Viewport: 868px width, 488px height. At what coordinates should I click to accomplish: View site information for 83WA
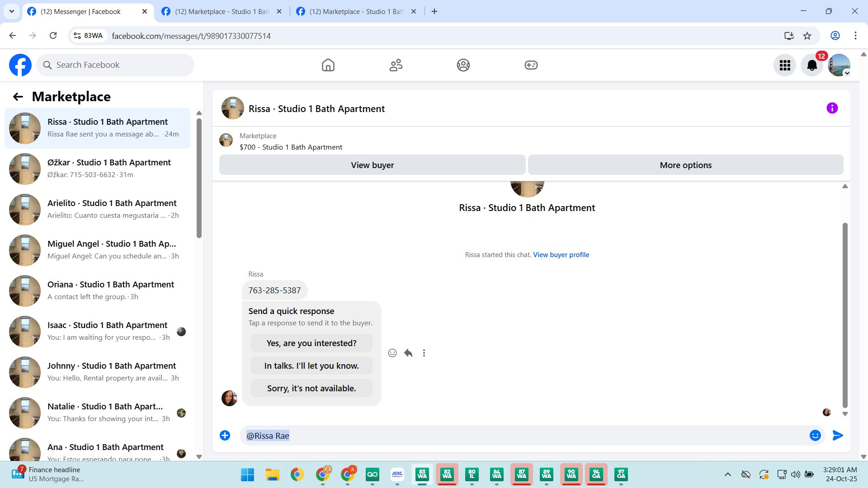pos(89,36)
